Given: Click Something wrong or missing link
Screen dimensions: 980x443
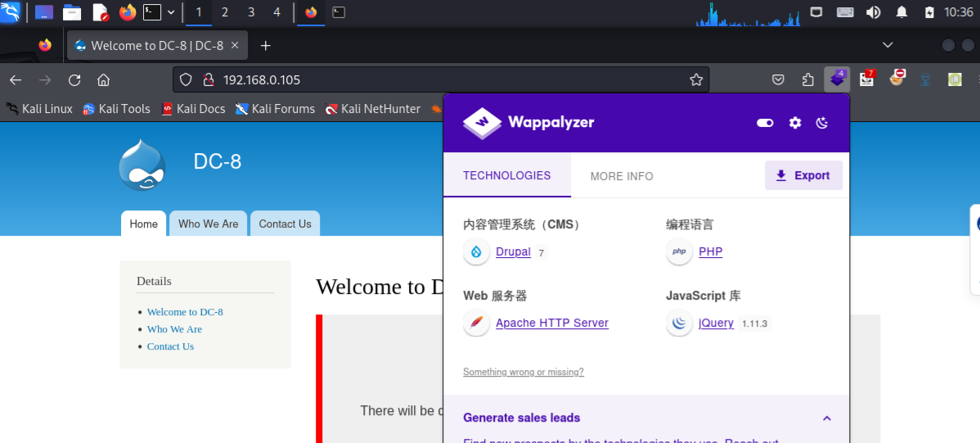Looking at the screenshot, I should click(x=523, y=372).
